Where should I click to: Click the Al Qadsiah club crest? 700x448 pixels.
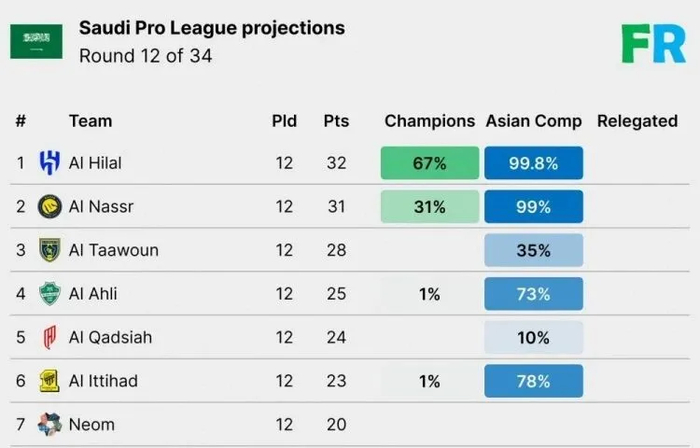tap(49, 338)
